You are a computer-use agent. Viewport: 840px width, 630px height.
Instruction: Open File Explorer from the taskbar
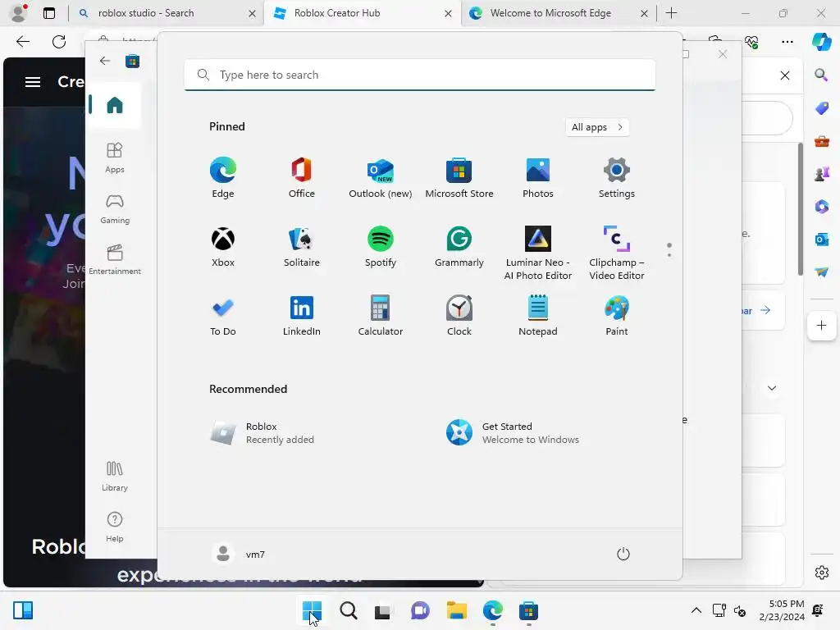pyautogui.click(x=456, y=610)
